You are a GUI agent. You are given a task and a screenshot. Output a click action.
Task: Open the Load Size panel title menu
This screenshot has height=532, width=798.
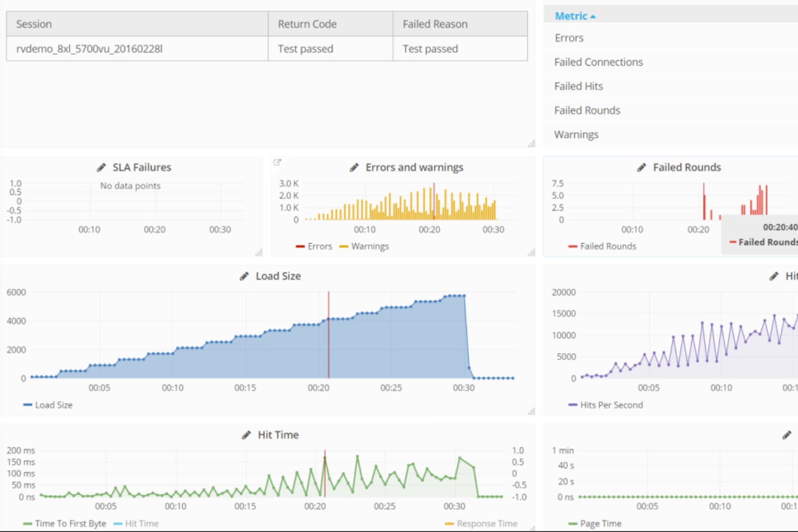[278, 276]
